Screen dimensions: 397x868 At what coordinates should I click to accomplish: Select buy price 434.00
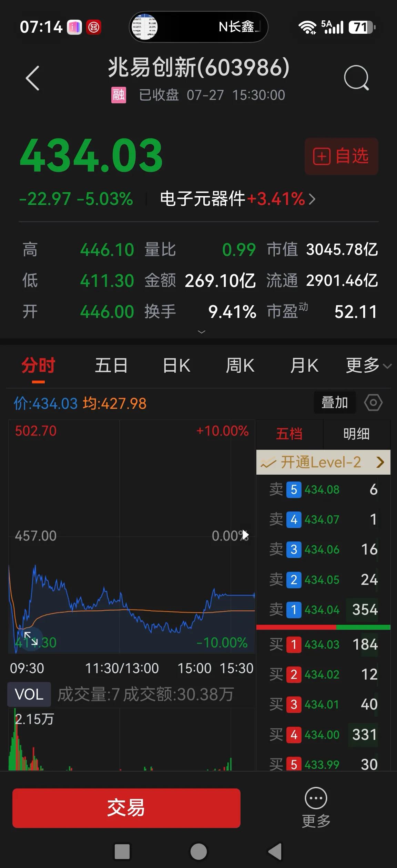click(x=322, y=735)
